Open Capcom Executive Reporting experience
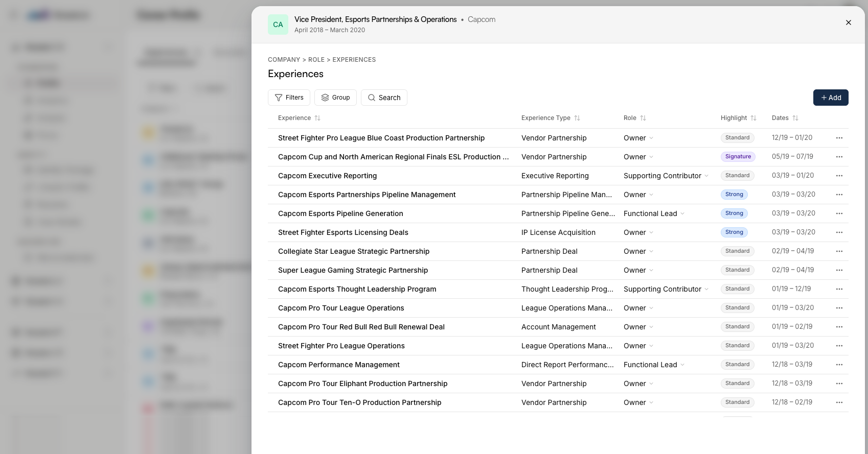The width and height of the screenshot is (868, 454). click(327, 176)
